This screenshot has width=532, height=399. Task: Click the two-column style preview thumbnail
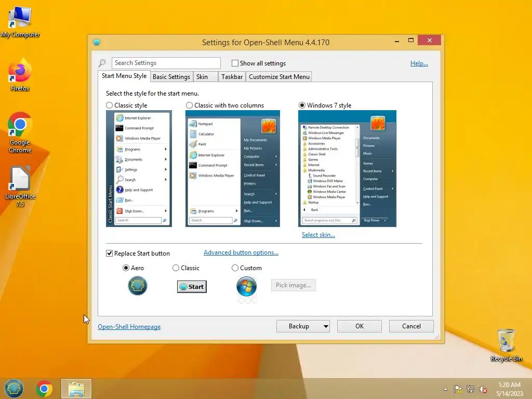233,169
